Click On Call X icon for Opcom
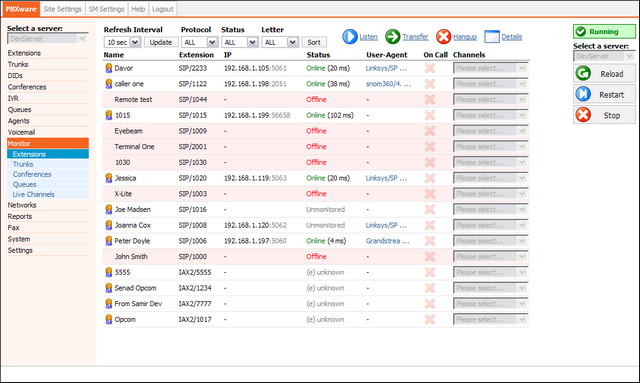 [430, 319]
